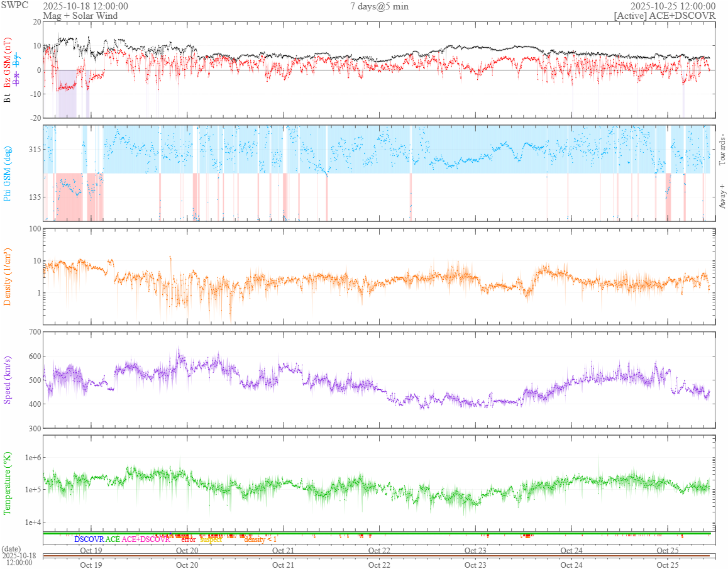Click the bottom date range slider bar
728x569 pixels.
click(376, 556)
